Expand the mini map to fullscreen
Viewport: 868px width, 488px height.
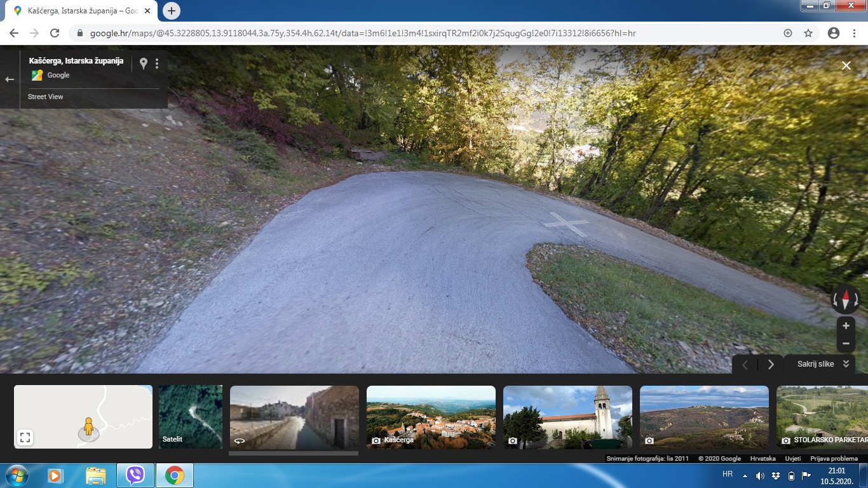[25, 437]
